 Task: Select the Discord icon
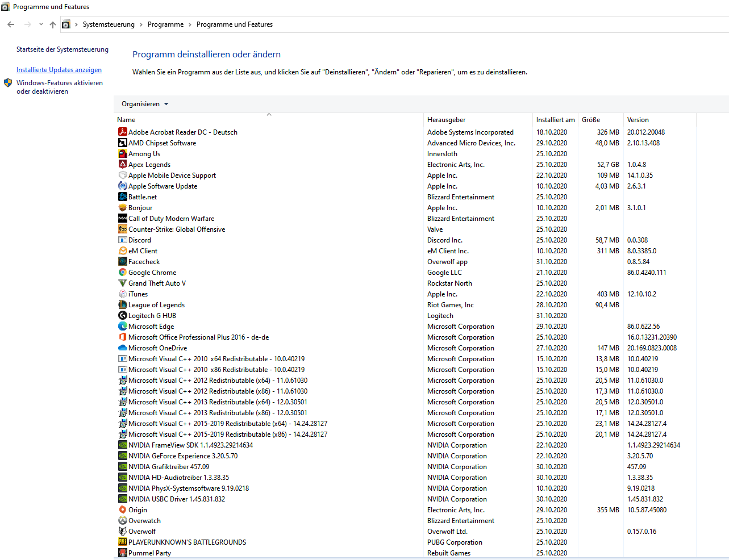pyautogui.click(x=122, y=240)
